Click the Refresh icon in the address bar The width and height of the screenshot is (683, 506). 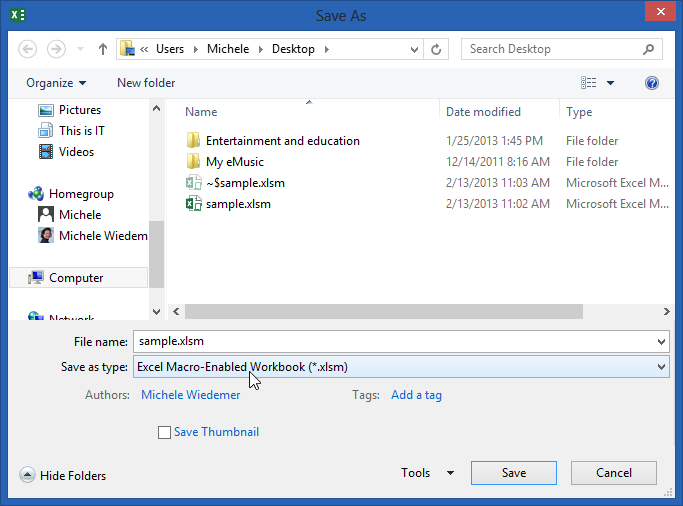tap(436, 49)
